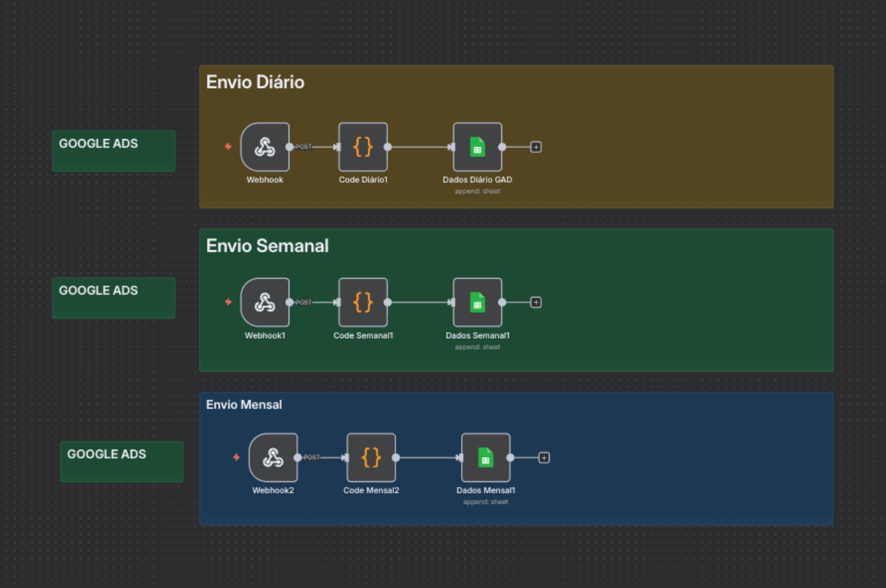Select the Webhook1 trigger node
This screenshot has height=588, width=886.
pyautogui.click(x=264, y=302)
